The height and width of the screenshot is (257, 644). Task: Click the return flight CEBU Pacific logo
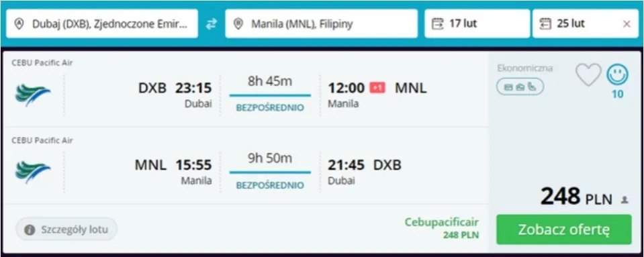pos(33,172)
